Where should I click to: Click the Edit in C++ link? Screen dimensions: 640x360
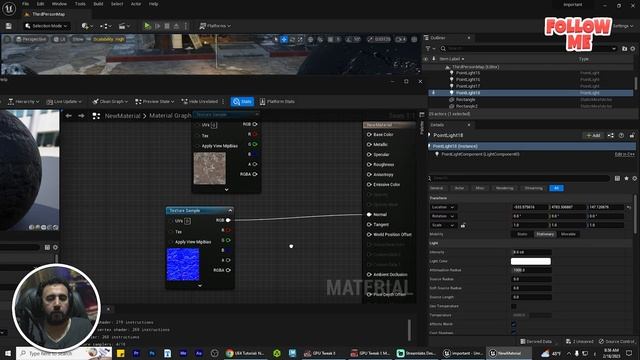click(624, 154)
